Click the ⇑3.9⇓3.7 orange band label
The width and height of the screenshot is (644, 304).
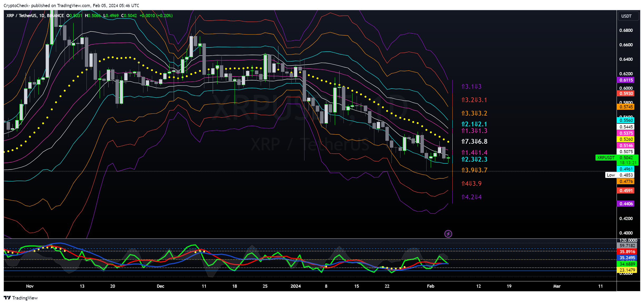tap(474, 170)
